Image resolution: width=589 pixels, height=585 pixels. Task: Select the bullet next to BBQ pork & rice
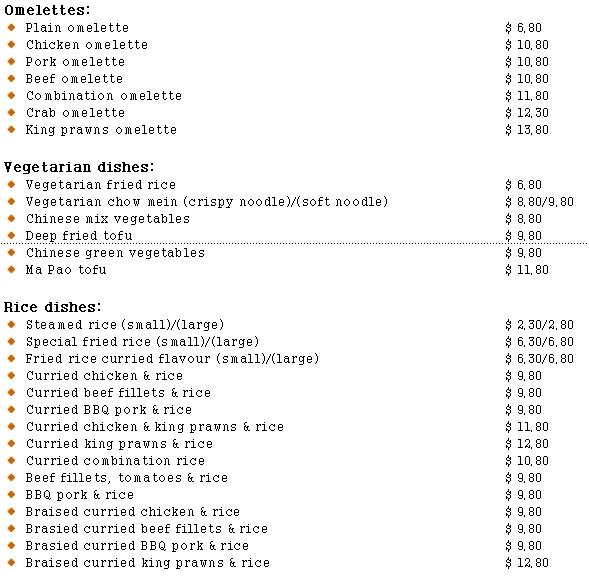pos(12,494)
